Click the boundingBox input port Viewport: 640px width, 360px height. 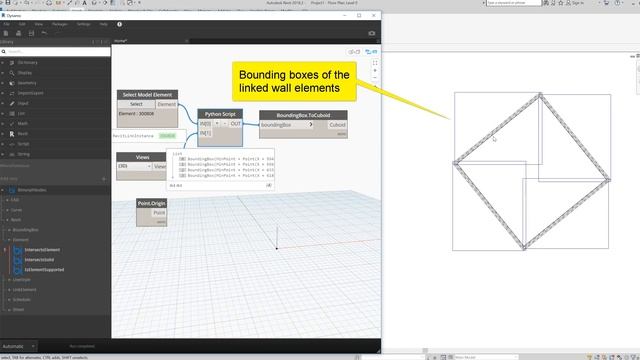pos(287,125)
